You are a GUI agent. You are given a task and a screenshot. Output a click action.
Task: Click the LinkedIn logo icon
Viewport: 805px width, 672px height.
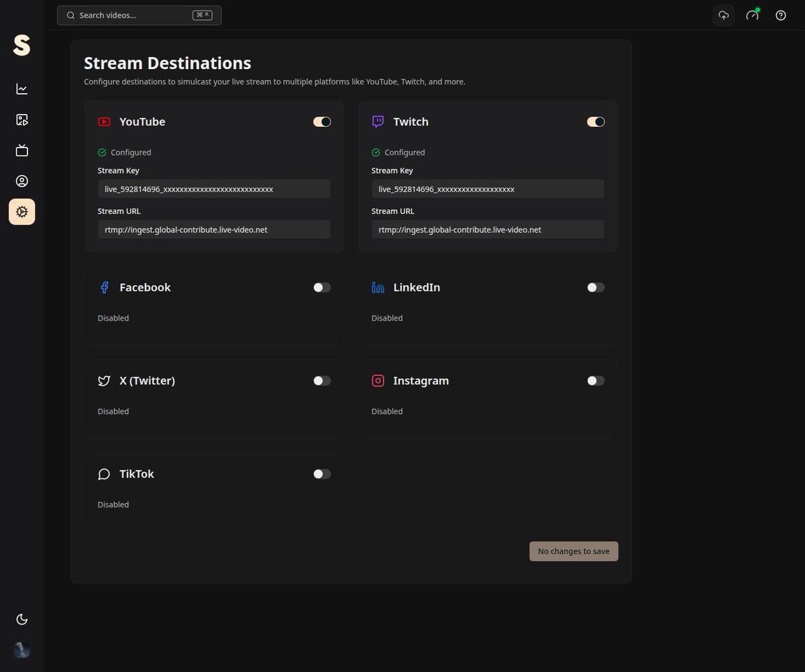coord(378,288)
